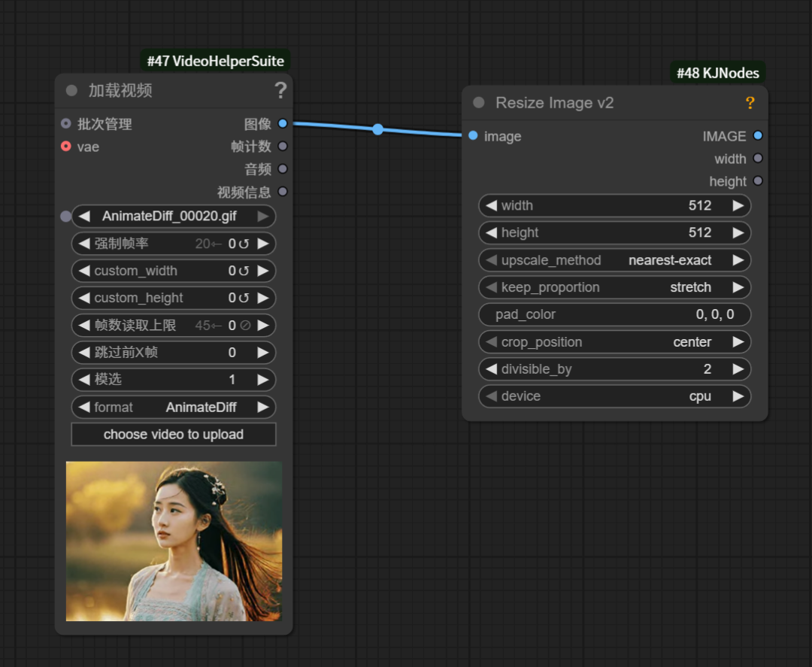Collapse the Resize Image v2 node title circle
812x667 pixels.
[478, 102]
